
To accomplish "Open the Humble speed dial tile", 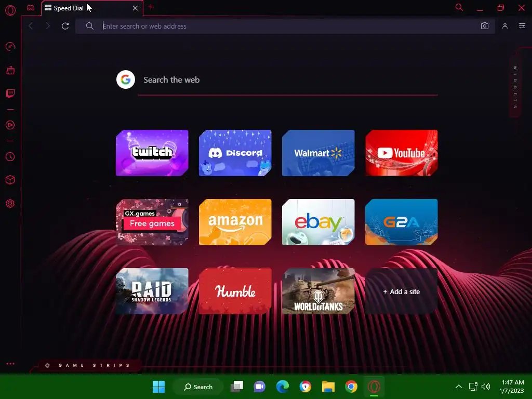I will pyautogui.click(x=235, y=291).
